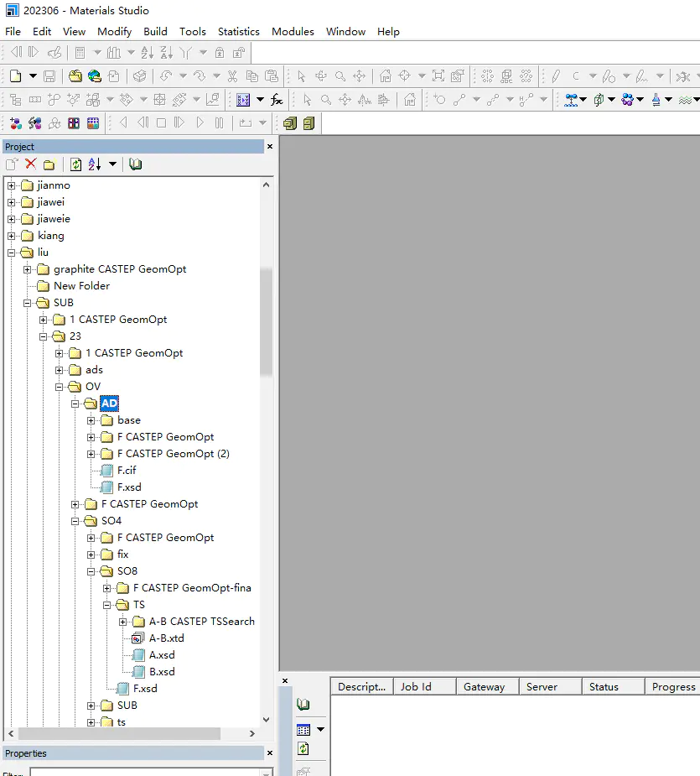Expand the A-B CASTEP TSSearch folder
The image size is (700, 776).
[x=123, y=622]
